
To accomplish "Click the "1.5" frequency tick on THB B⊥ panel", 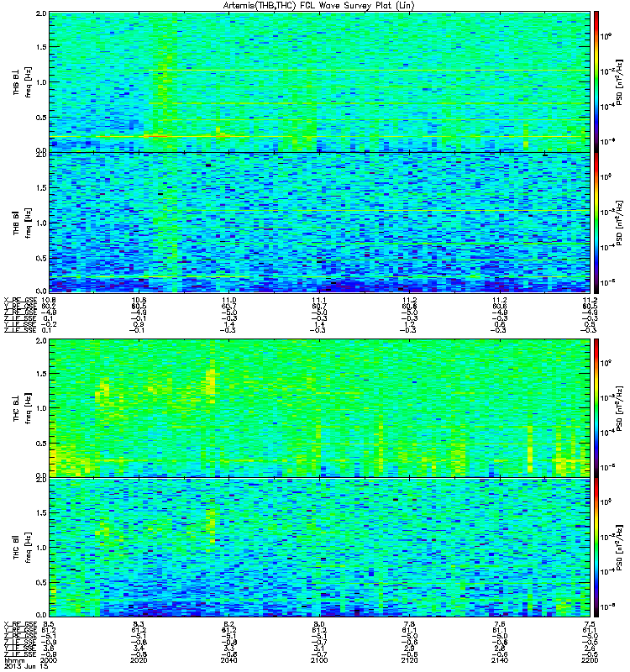I will (41, 47).
